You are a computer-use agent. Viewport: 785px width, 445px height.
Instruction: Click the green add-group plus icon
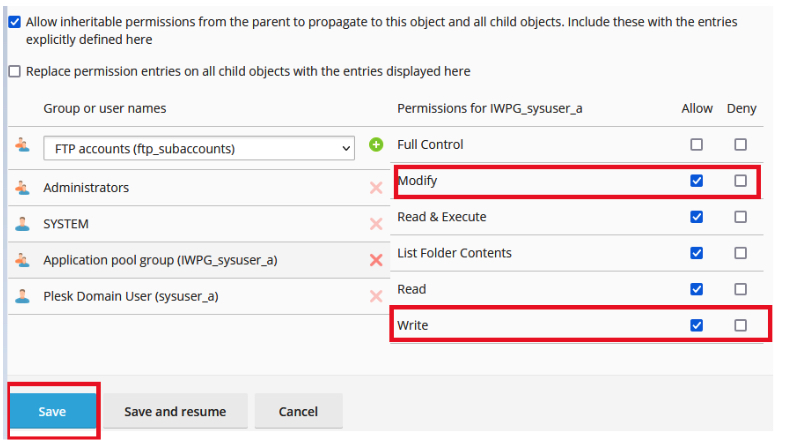[376, 145]
